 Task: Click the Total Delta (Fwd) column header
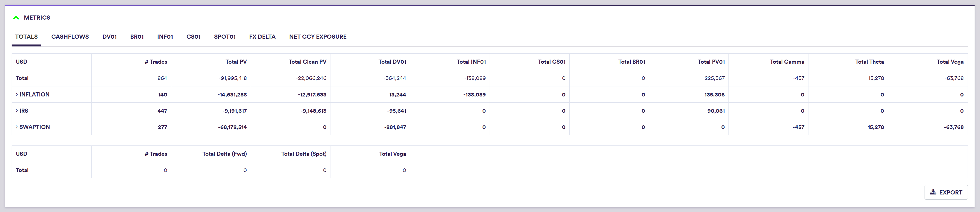coord(224,154)
